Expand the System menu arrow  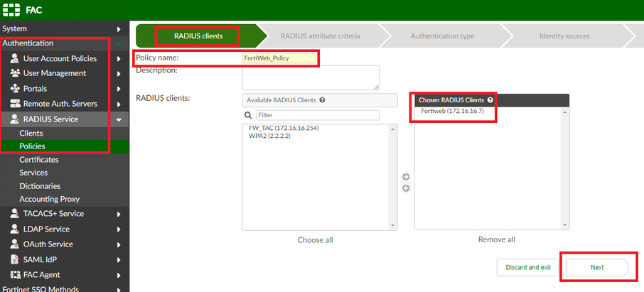coord(119,29)
